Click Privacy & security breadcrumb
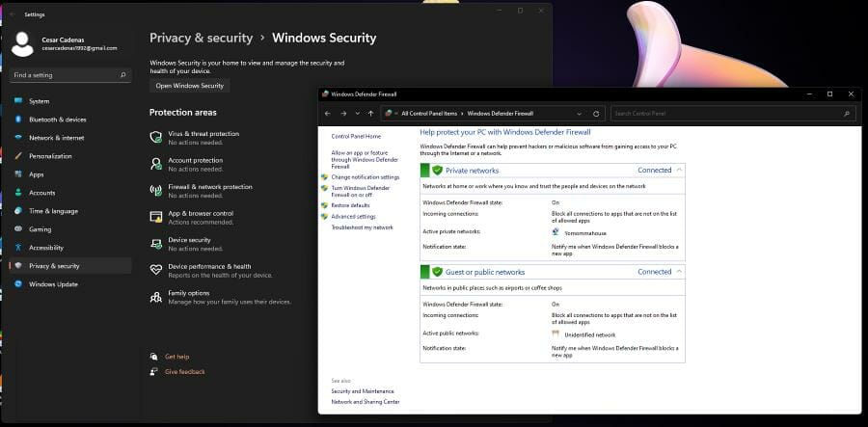 (x=201, y=39)
